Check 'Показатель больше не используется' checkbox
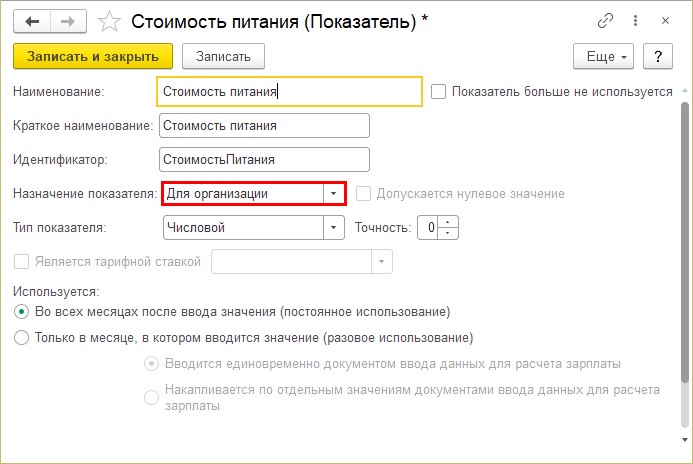This screenshot has height=464, width=693. pyautogui.click(x=438, y=92)
